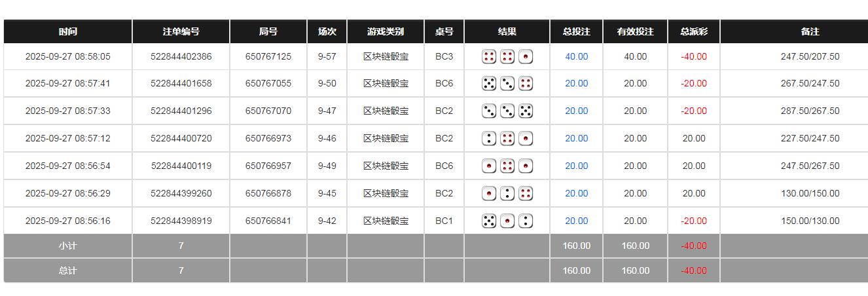Click the dice result for round 650766841
Screen dimensions: 868x296
point(507,221)
